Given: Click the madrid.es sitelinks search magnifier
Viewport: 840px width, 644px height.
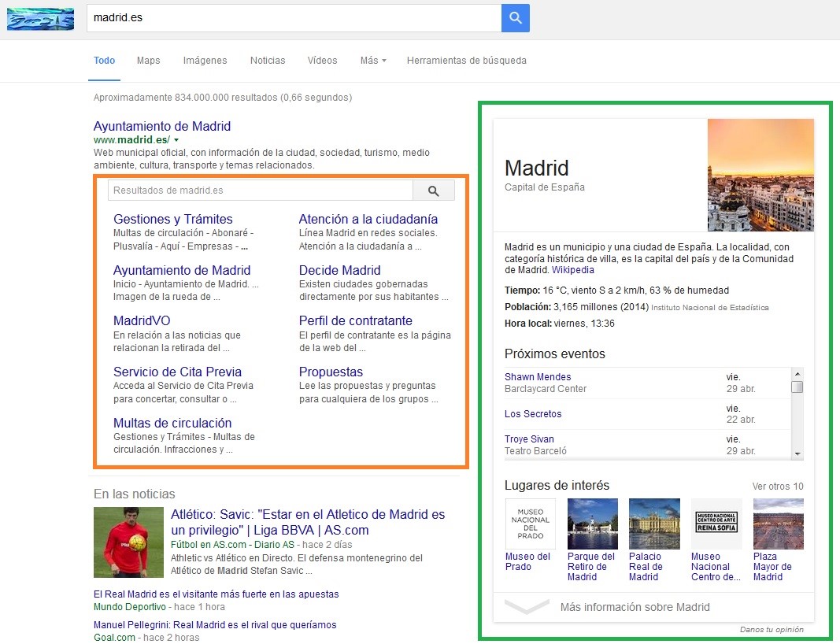Looking at the screenshot, I should 434,191.
